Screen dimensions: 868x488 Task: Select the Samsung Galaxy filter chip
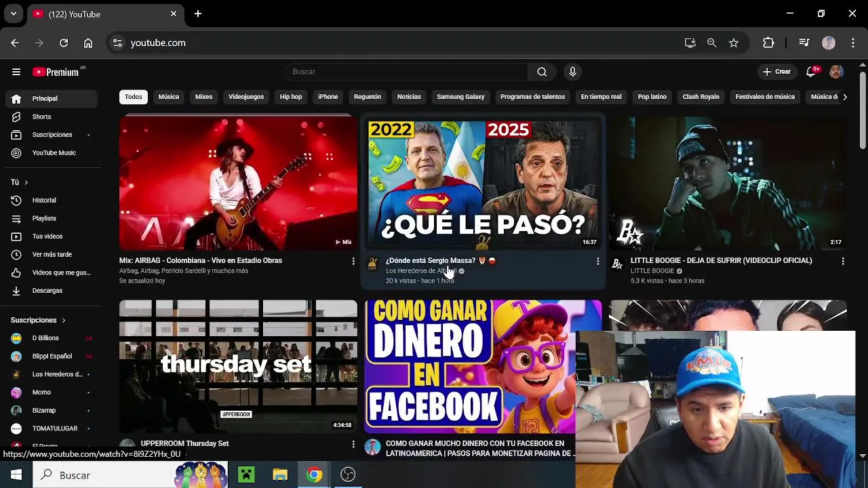click(460, 97)
